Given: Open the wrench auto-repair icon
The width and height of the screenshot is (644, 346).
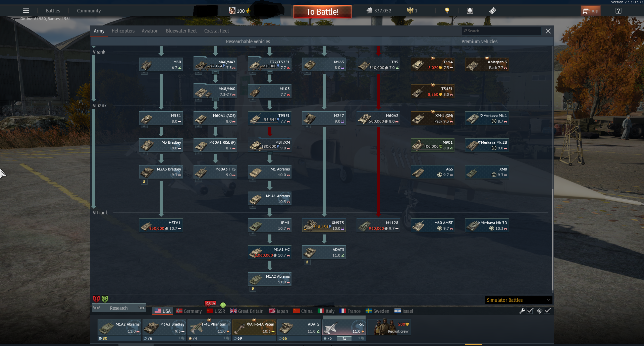Looking at the screenshot, I should tap(522, 311).
